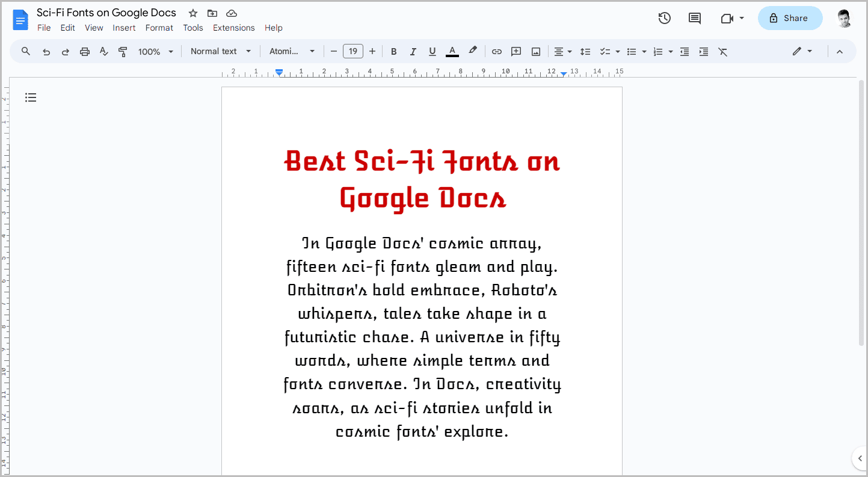Star the document as favorite
Viewport: 868px width, 477px height.
[x=192, y=13]
